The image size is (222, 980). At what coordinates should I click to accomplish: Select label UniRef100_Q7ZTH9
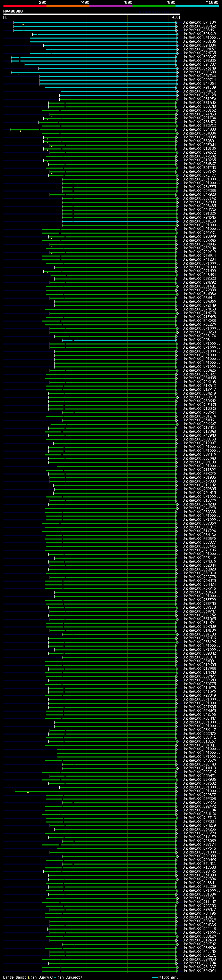coord(199,305)
